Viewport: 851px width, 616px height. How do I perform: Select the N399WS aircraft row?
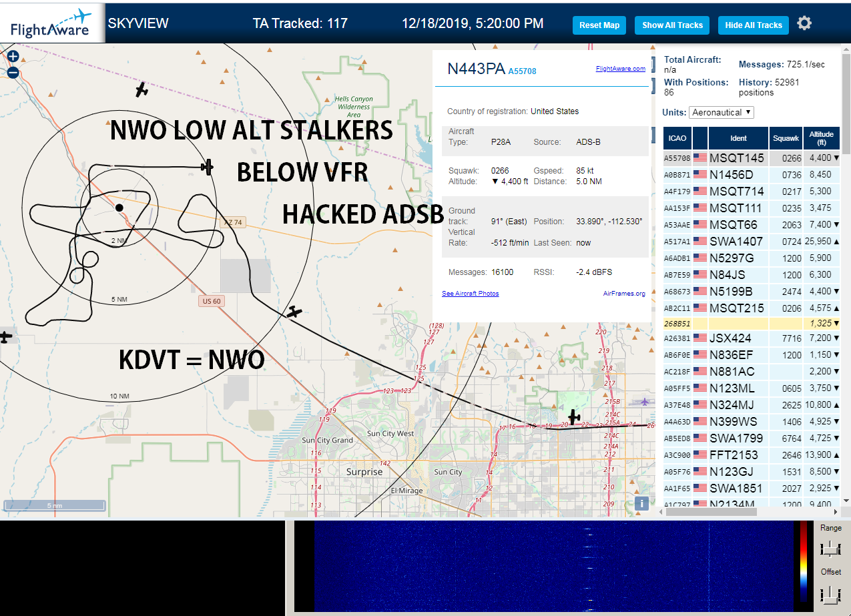click(752, 422)
